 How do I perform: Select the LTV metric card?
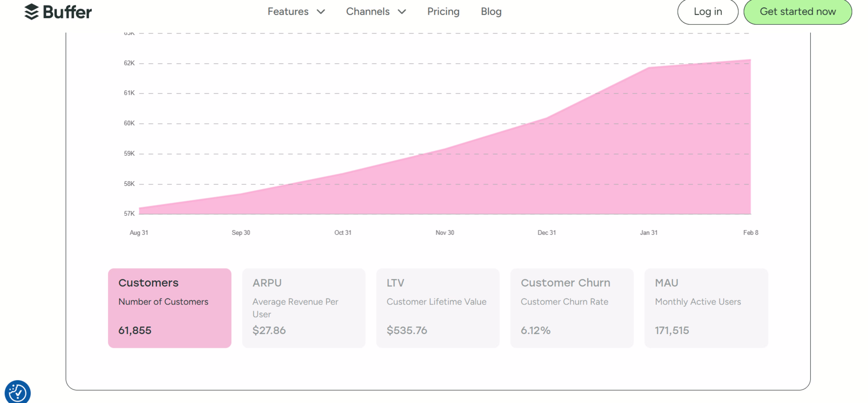click(x=438, y=308)
